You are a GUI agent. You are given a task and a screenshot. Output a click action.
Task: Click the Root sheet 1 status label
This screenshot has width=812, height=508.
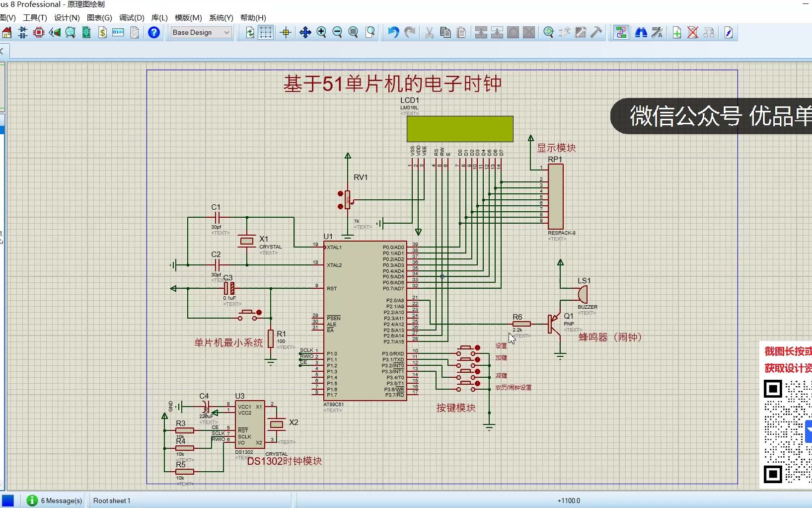pyautogui.click(x=112, y=501)
